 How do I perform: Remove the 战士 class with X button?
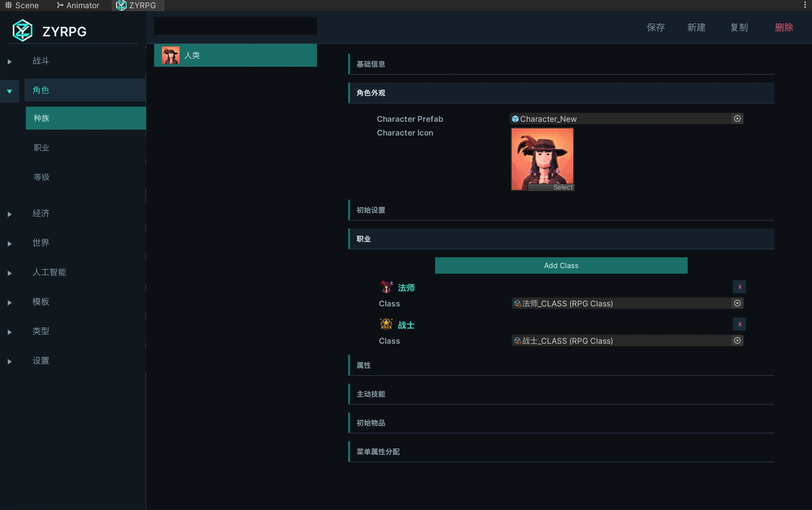(x=739, y=324)
